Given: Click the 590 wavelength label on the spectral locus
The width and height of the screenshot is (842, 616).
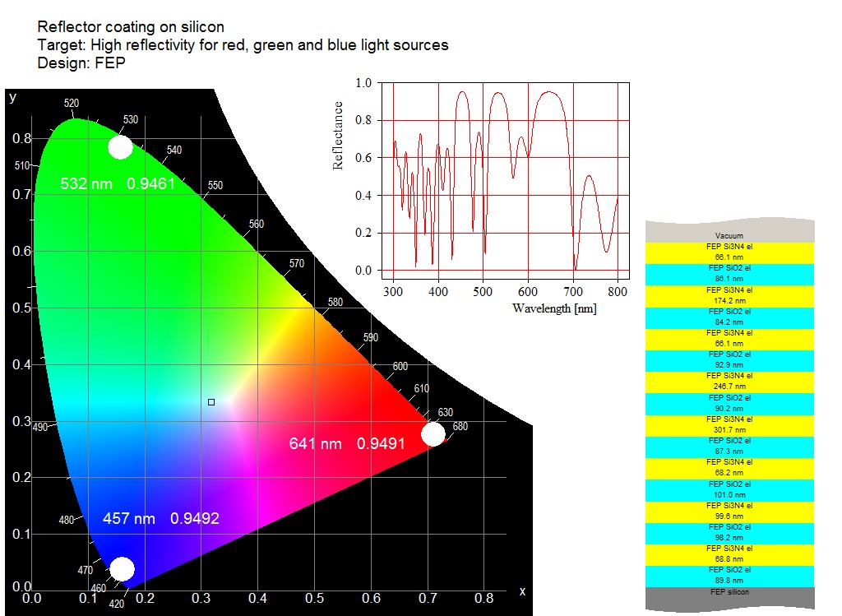Looking at the screenshot, I should pos(371,338).
